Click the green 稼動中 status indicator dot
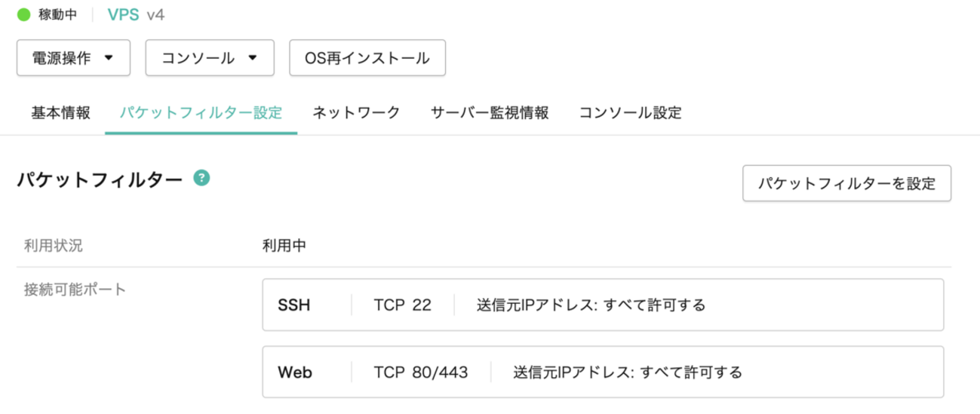 (x=23, y=14)
